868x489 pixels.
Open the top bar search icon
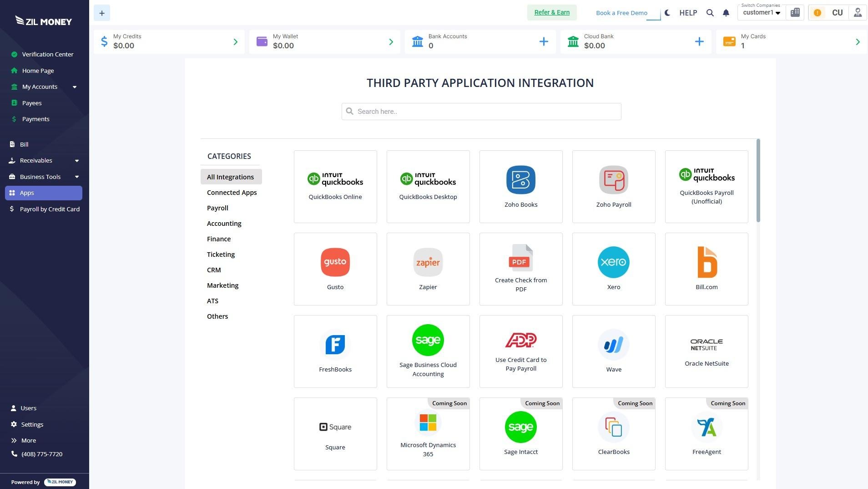710,13
